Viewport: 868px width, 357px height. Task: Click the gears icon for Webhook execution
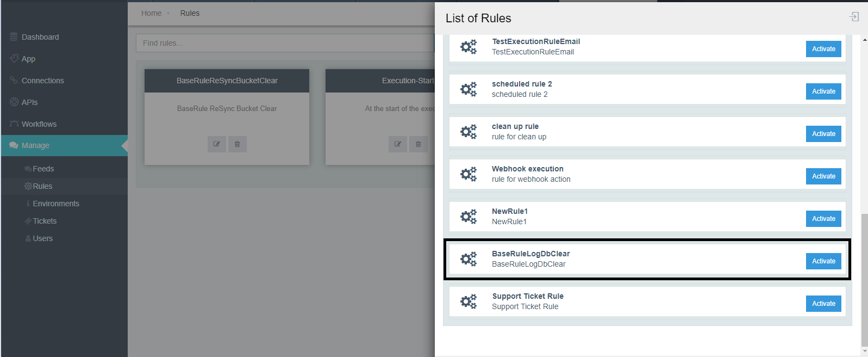(468, 174)
